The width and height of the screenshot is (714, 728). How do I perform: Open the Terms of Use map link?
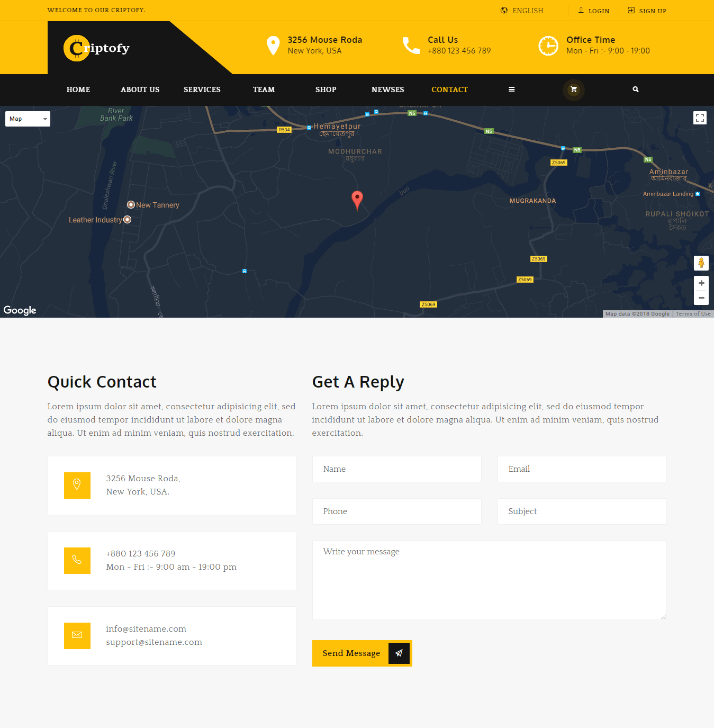(693, 314)
